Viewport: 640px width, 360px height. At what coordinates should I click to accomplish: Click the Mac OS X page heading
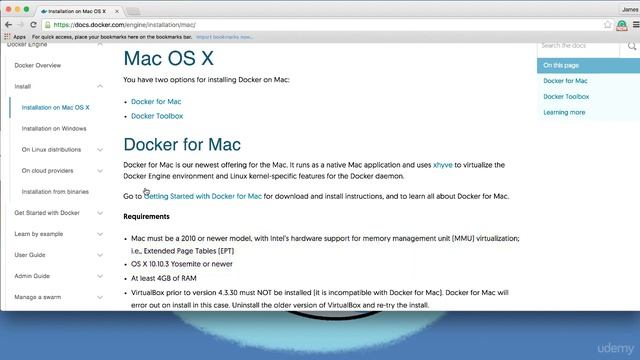(x=169, y=58)
